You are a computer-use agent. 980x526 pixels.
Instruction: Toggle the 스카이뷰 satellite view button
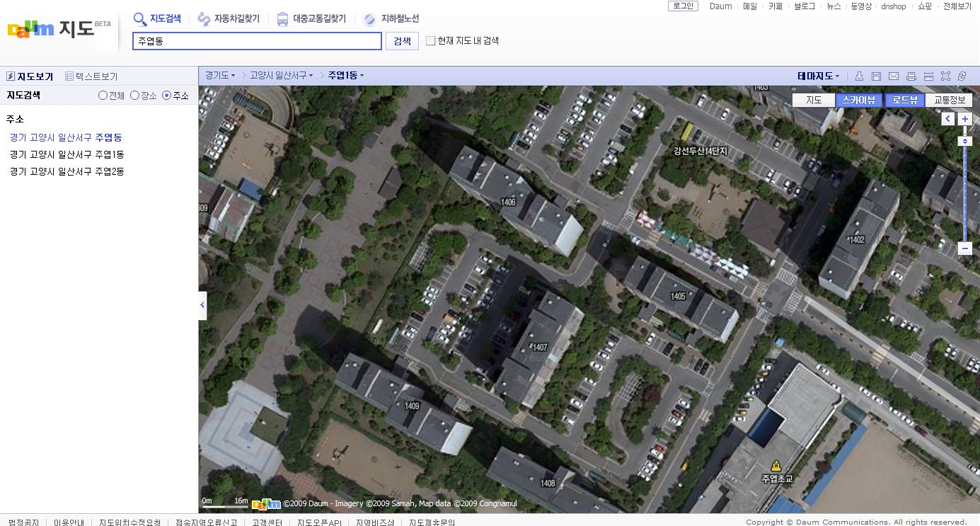859,101
